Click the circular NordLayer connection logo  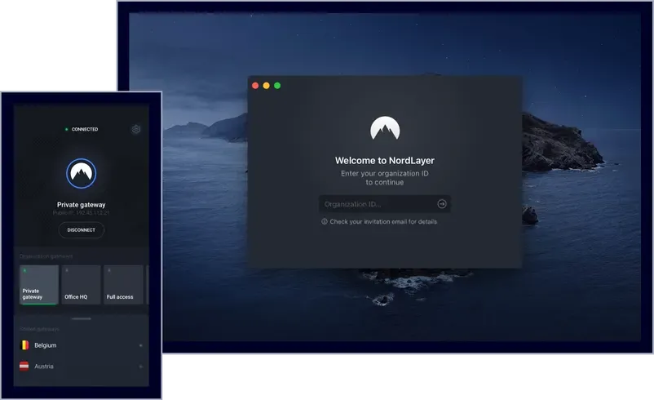click(81, 174)
